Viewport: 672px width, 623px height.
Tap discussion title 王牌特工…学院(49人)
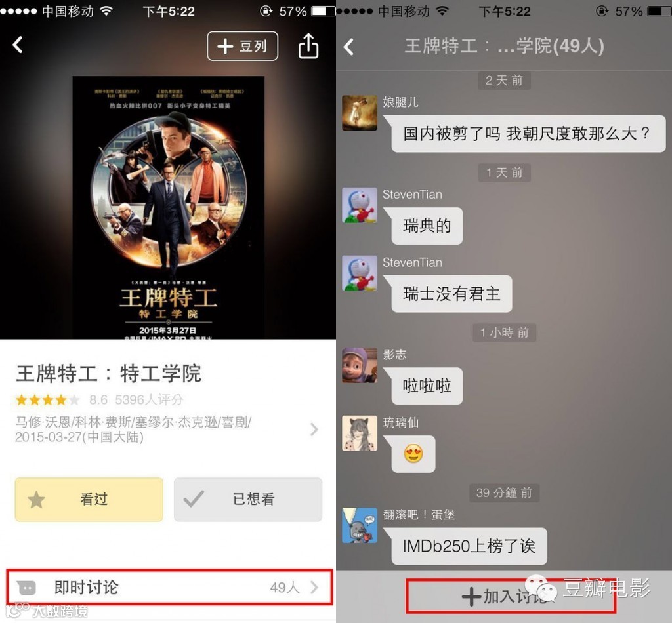[x=505, y=46]
